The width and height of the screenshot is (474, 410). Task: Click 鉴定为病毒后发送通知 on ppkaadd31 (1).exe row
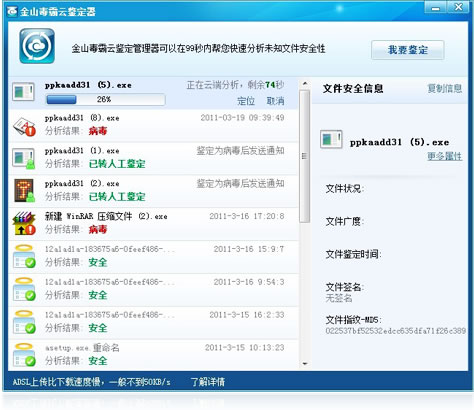[x=240, y=151]
